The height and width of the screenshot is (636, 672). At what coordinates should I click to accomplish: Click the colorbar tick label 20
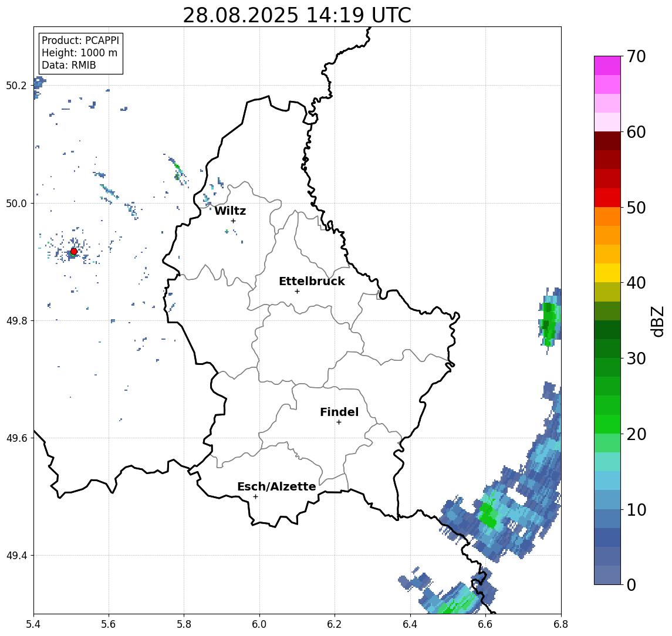tap(636, 434)
